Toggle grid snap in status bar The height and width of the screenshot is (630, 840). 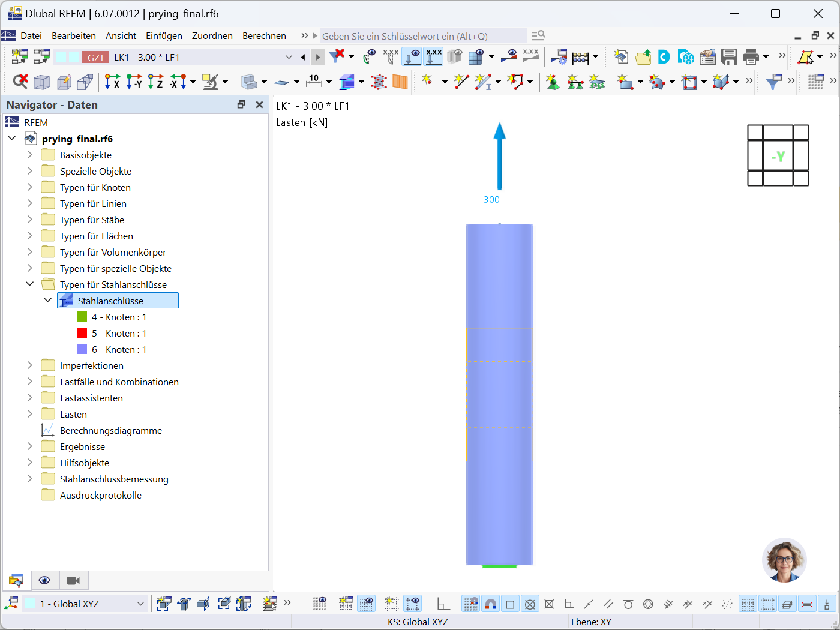click(471, 604)
